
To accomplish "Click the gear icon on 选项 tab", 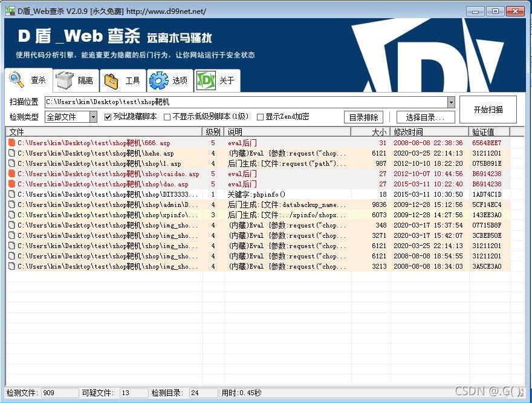I will [159, 80].
